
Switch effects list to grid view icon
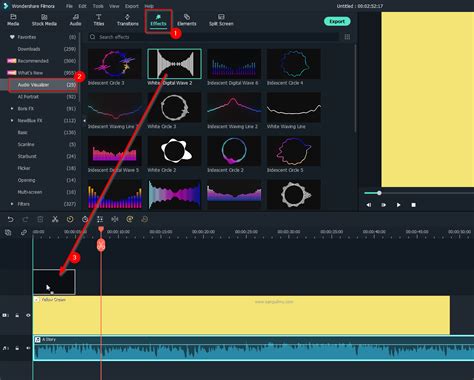point(347,37)
